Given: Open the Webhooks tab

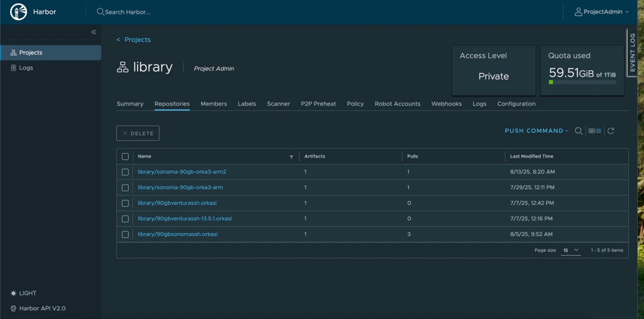Looking at the screenshot, I should click(447, 104).
